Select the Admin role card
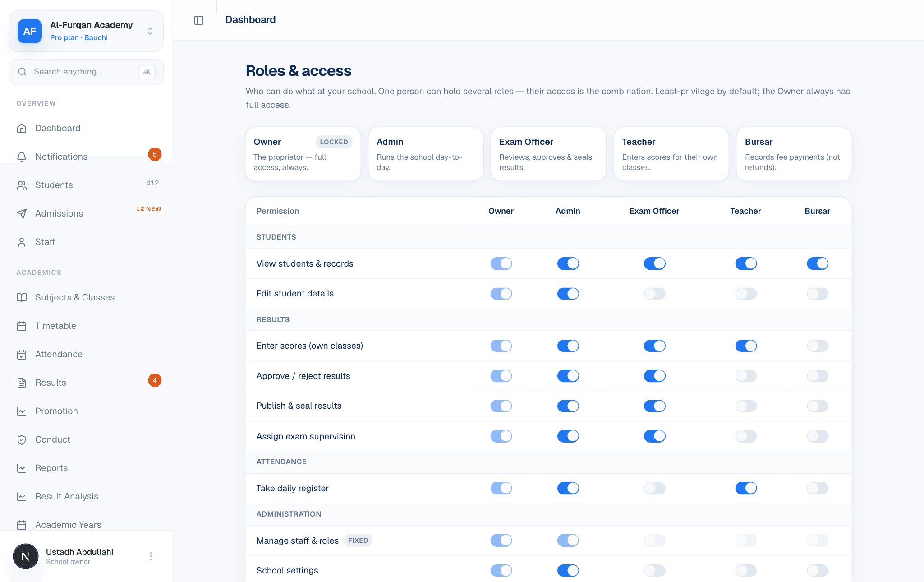The width and height of the screenshot is (924, 582). coord(426,154)
